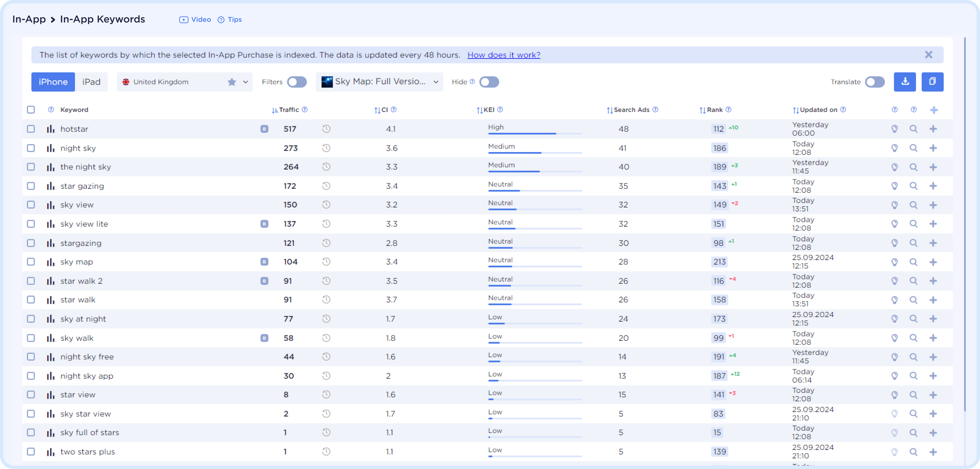The width and height of the screenshot is (980, 469).
Task: Enable the Translate switch
Action: pyautogui.click(x=875, y=82)
